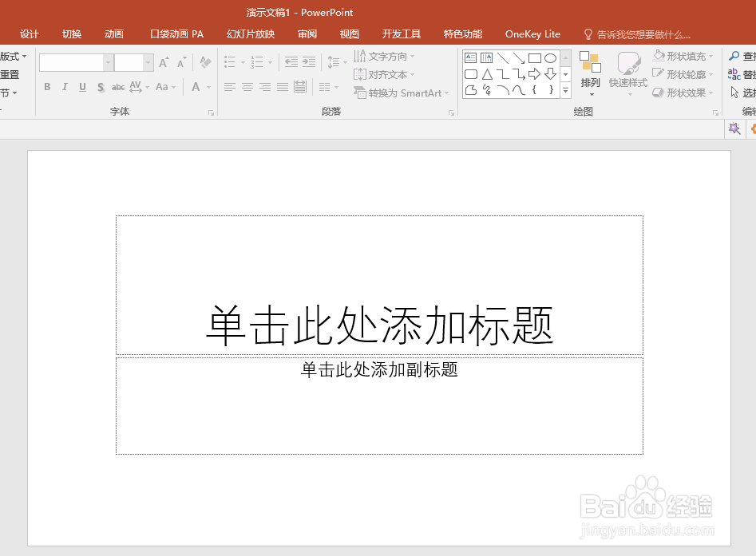
Task: Decrease the list indent level
Action: pyautogui.click(x=291, y=61)
